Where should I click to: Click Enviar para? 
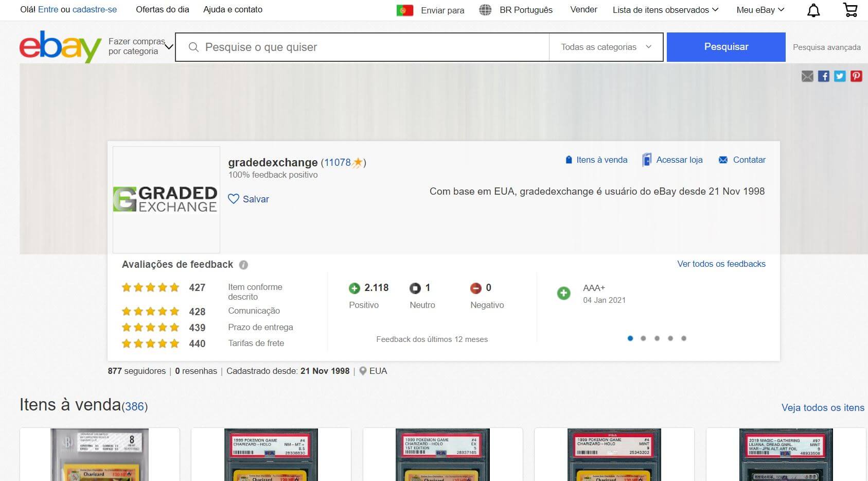(442, 10)
